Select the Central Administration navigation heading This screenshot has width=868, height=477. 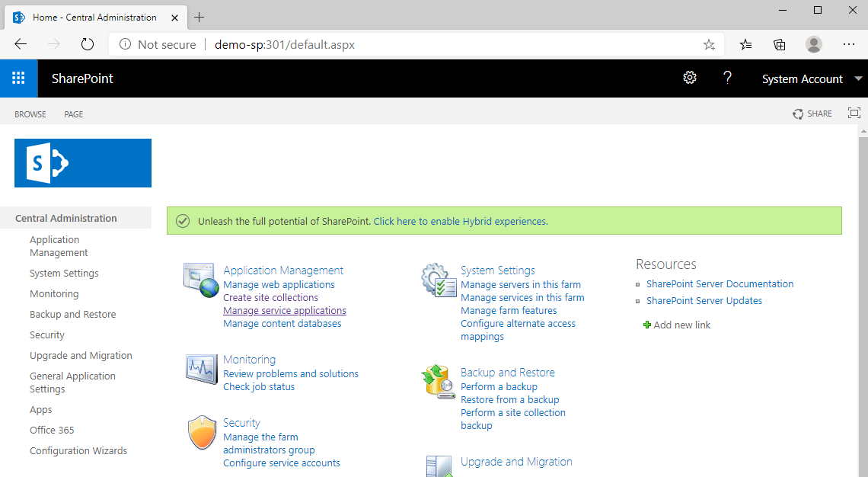(66, 218)
